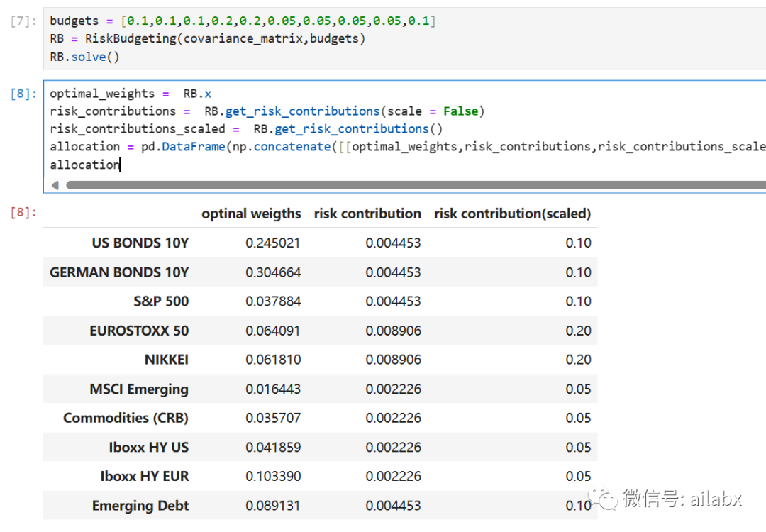This screenshot has width=766, height=532.
Task: Select the blue [8] input prompt
Action: coord(23,94)
